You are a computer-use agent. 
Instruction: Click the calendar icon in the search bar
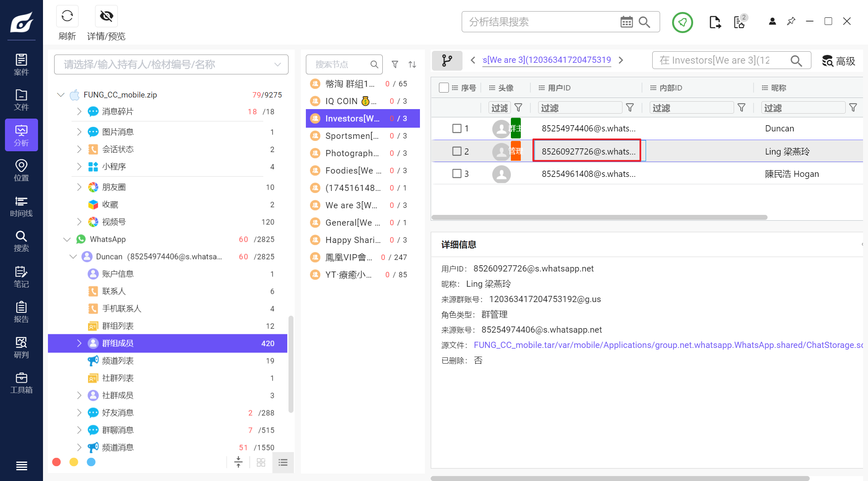pos(626,22)
